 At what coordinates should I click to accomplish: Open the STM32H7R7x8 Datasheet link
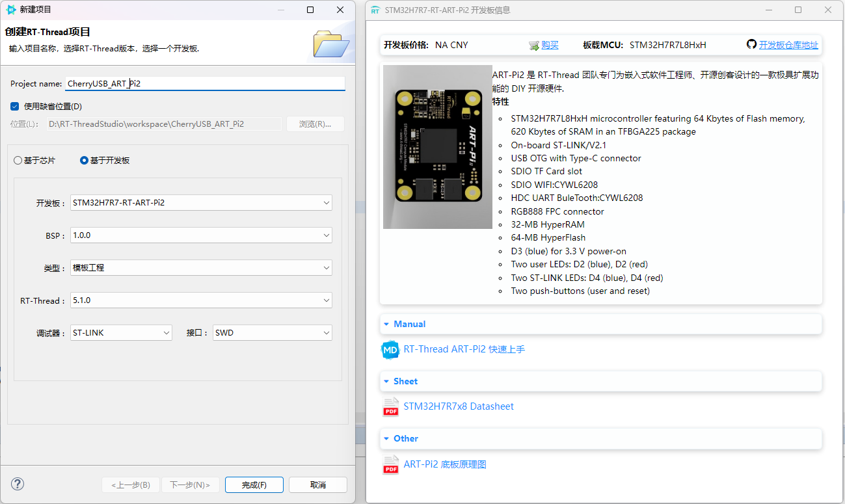click(x=459, y=406)
